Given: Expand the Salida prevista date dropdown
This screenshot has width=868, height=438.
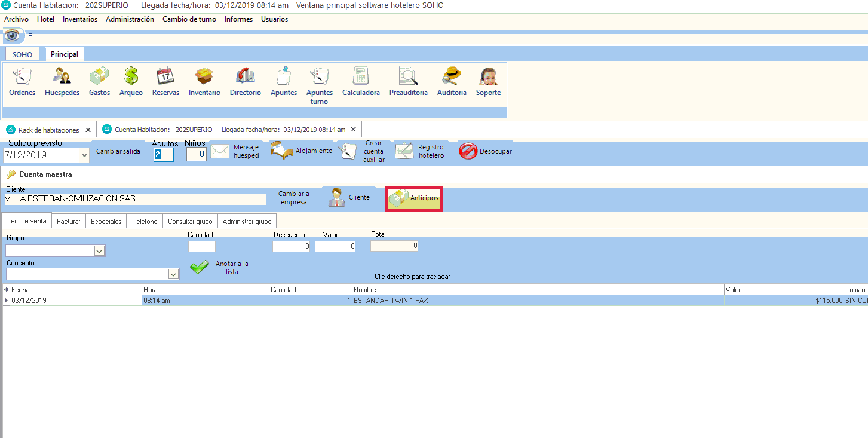Looking at the screenshot, I should click(84, 155).
